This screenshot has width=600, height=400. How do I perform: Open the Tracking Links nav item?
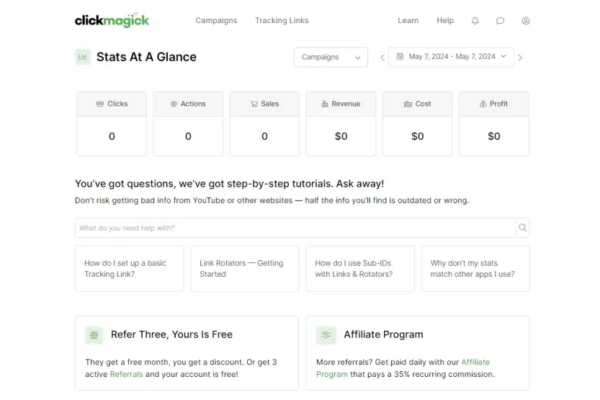pyautogui.click(x=282, y=20)
